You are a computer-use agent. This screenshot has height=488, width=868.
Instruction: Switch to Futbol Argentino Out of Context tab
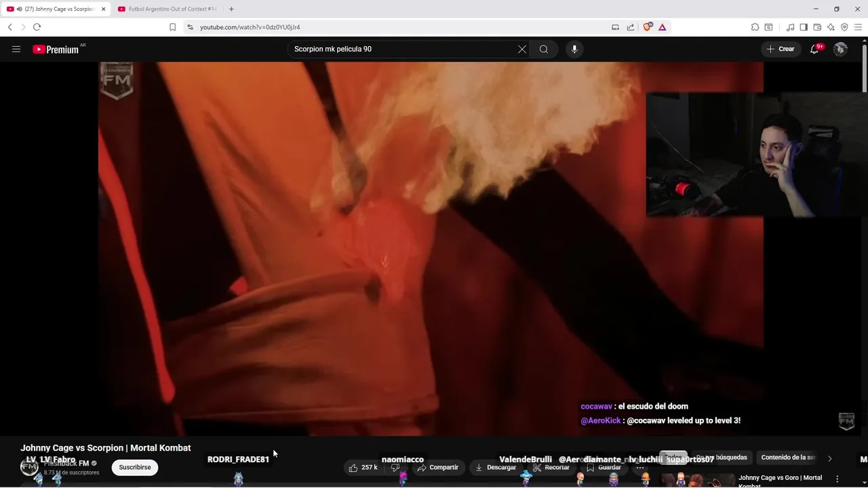pyautogui.click(x=167, y=9)
